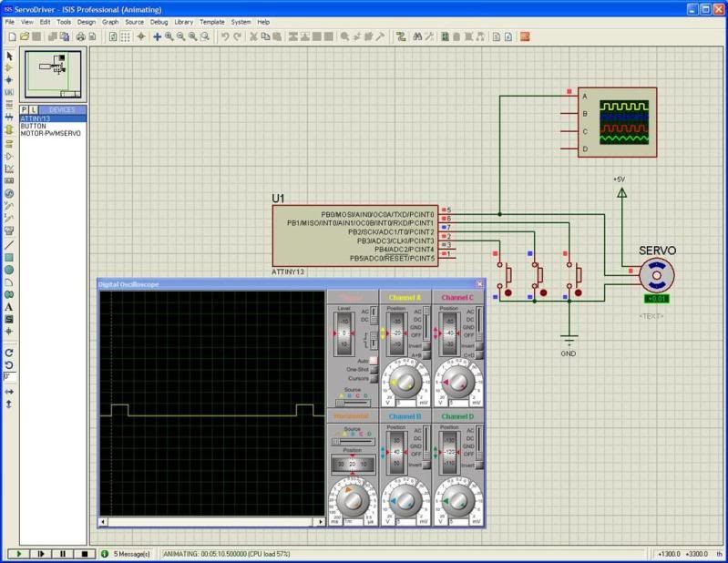The image size is (728, 563).
Task: Select the 2D line graphics tool
Action: click(x=9, y=244)
